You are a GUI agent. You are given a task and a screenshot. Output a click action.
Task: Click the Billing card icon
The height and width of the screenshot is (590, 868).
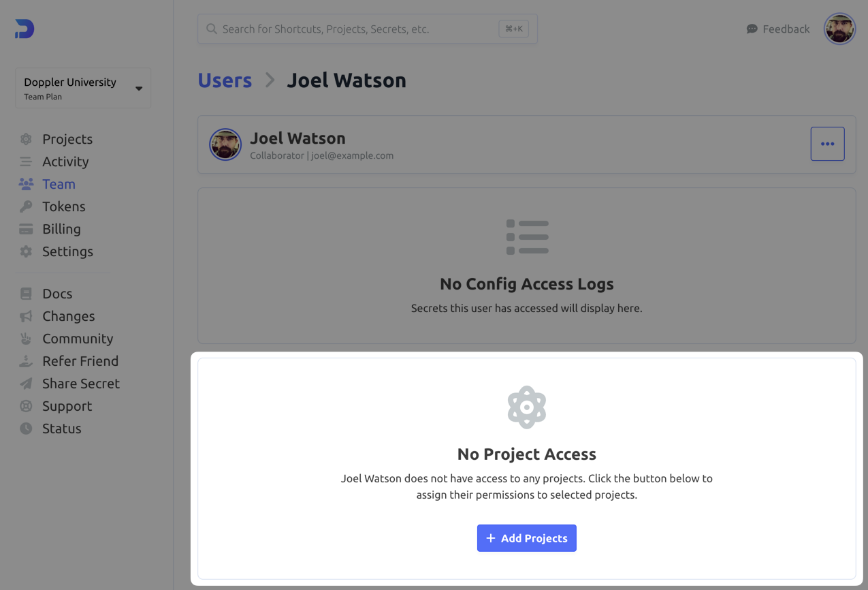26,229
